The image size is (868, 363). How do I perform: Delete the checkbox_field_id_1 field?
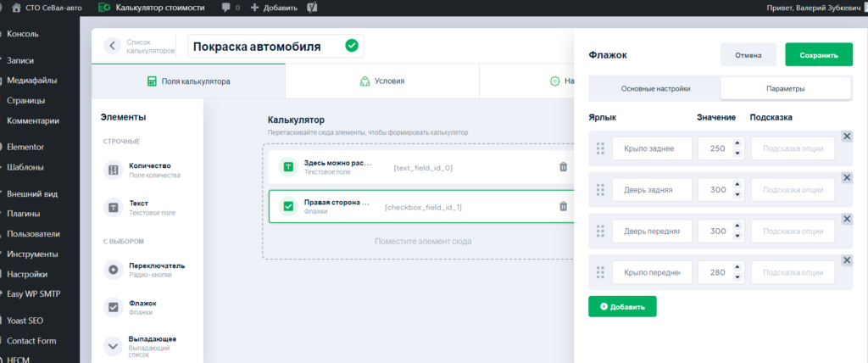(563, 206)
